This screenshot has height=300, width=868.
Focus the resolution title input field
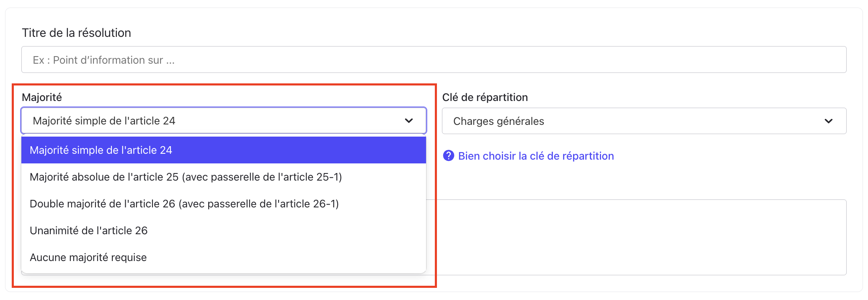point(434,59)
